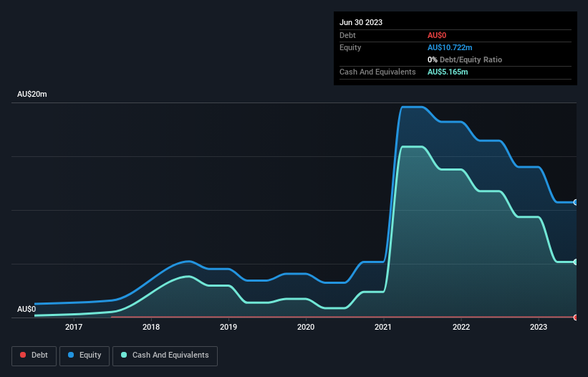Click the blue Equity legend dot
This screenshot has height=377, width=588.
pos(70,355)
